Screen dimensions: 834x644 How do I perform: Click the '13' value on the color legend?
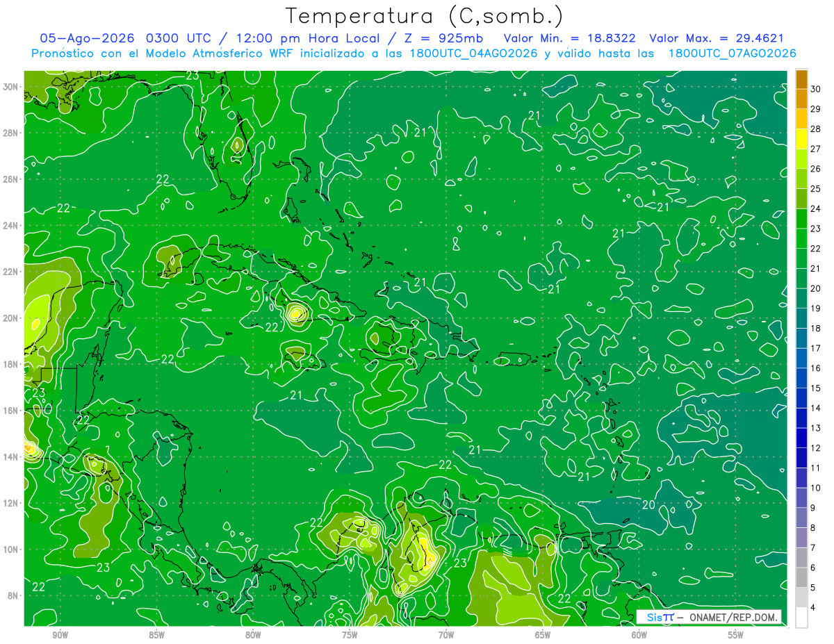point(816,428)
